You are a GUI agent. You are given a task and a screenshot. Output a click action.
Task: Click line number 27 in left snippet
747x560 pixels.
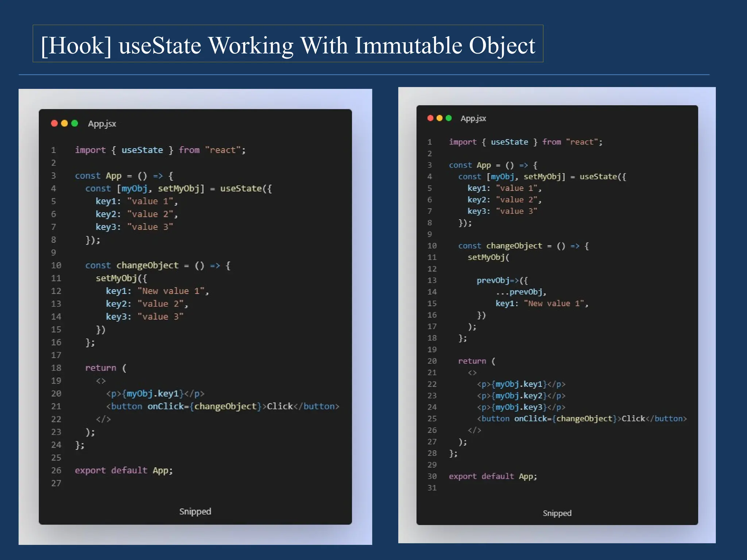pos(56,483)
